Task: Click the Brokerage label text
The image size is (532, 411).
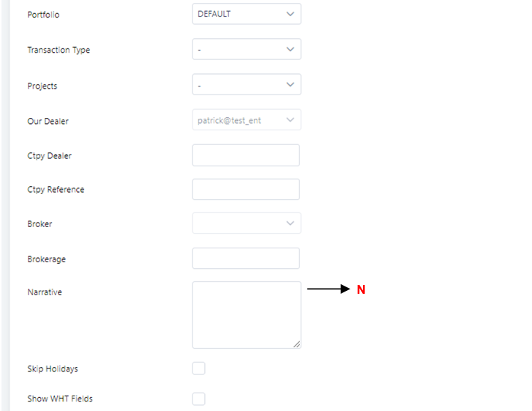Action: click(47, 259)
